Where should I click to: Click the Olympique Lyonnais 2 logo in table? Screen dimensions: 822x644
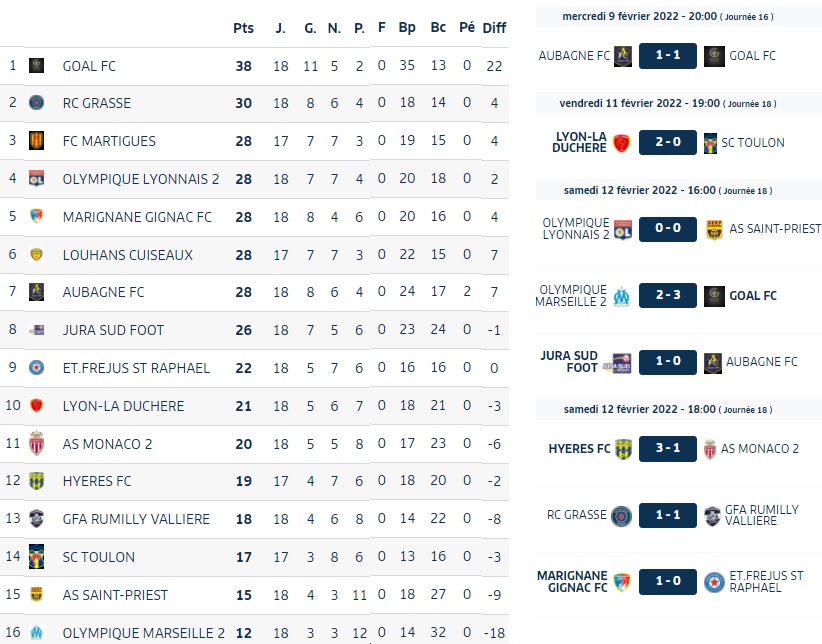point(36,178)
